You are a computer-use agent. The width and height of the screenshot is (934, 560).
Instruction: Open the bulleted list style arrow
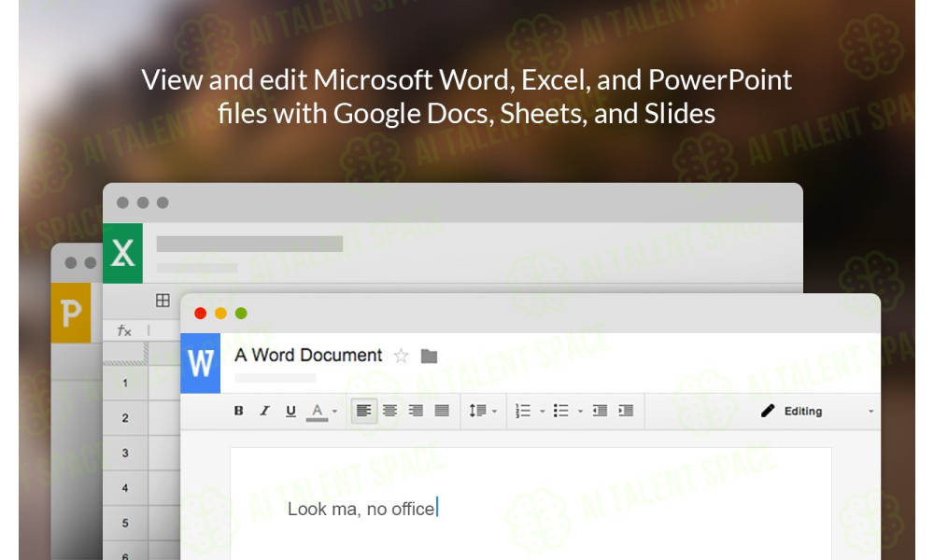[580, 412]
